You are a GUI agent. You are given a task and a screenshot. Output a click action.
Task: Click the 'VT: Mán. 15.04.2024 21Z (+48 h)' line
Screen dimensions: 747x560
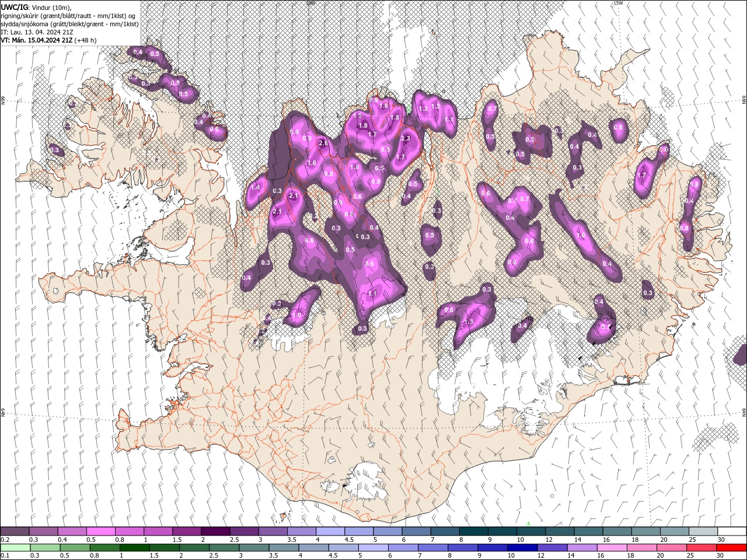point(48,40)
